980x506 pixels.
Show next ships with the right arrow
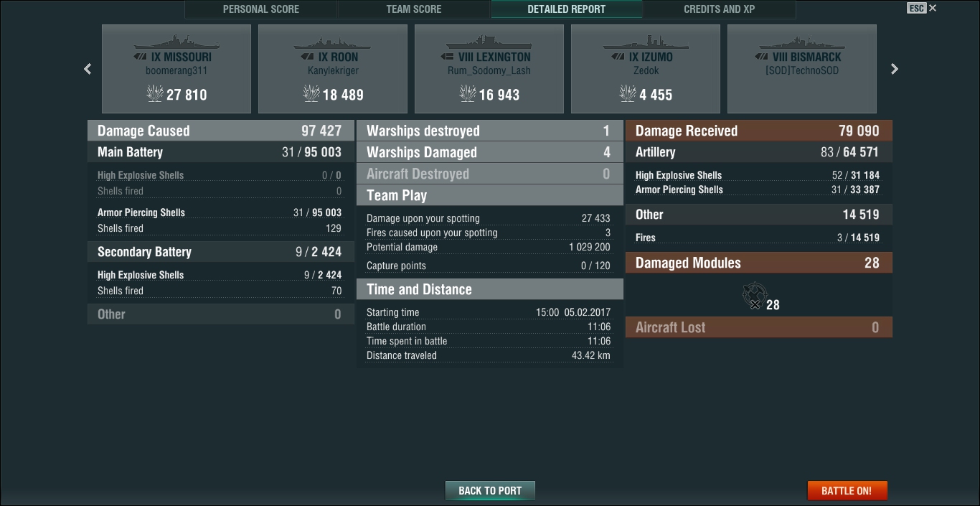pyautogui.click(x=894, y=69)
